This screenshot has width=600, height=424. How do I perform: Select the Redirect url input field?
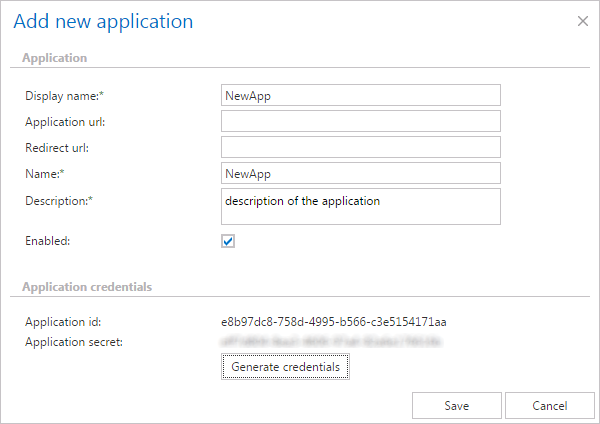360,147
